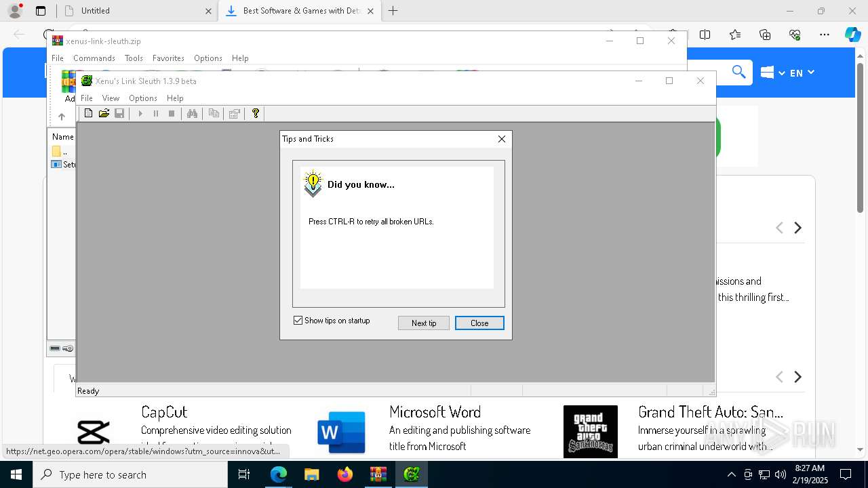Click the lightbulb tip icon in the dialog
Screen dimensions: 868x488
(x=313, y=184)
